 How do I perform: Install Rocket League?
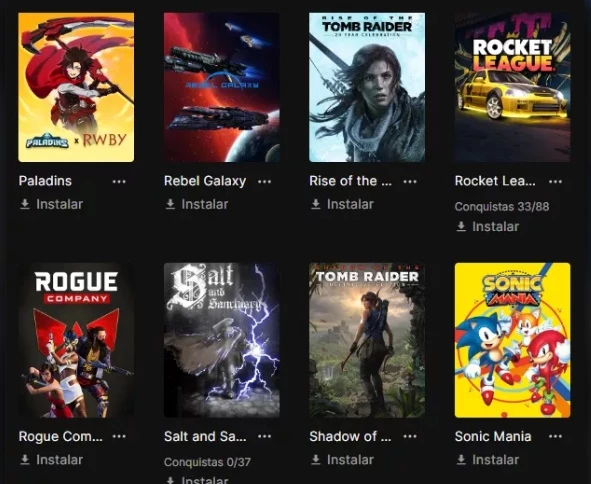488,227
